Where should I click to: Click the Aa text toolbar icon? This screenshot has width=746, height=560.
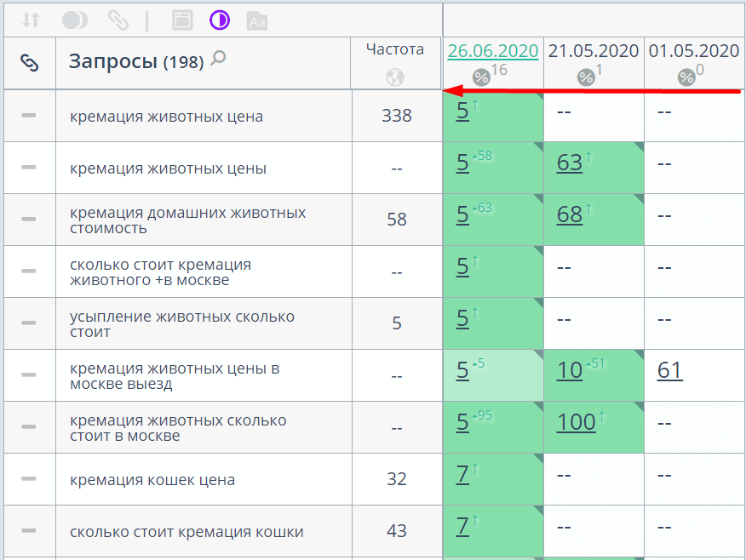point(257,21)
